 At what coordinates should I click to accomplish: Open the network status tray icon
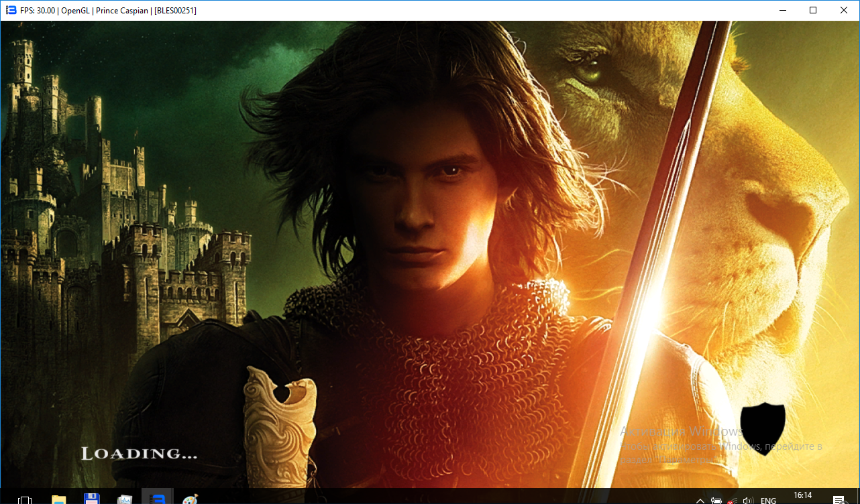[x=732, y=500]
